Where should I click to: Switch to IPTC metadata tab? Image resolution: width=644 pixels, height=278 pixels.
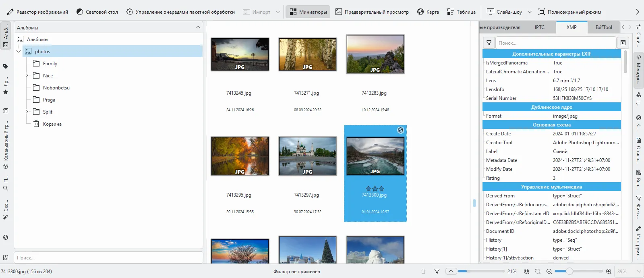point(540,27)
